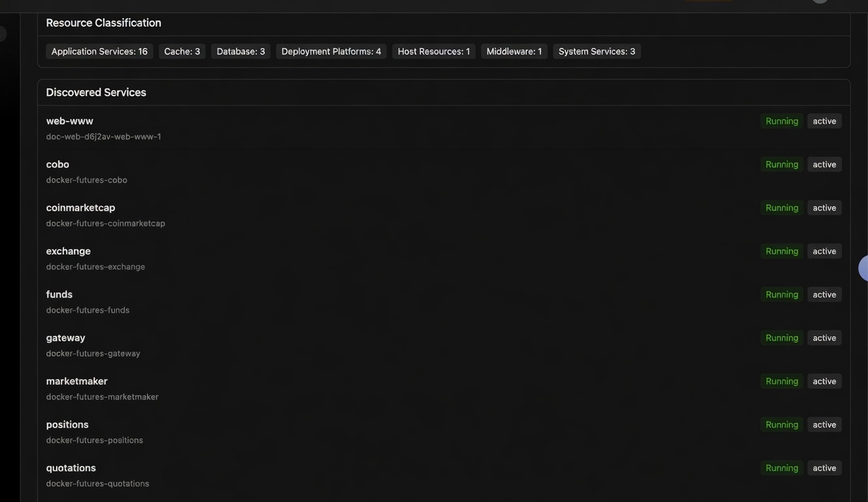Select the Running badge on the funds row
Viewport: 868px width, 502px height.
pos(782,294)
